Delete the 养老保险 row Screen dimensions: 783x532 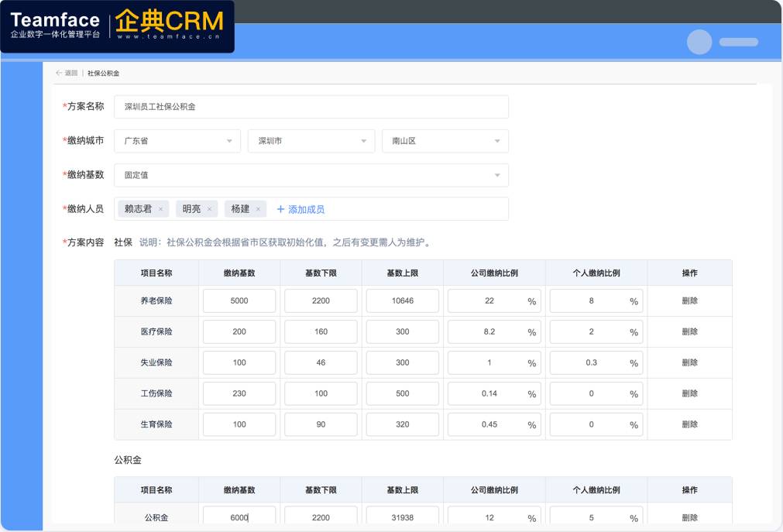(x=689, y=300)
